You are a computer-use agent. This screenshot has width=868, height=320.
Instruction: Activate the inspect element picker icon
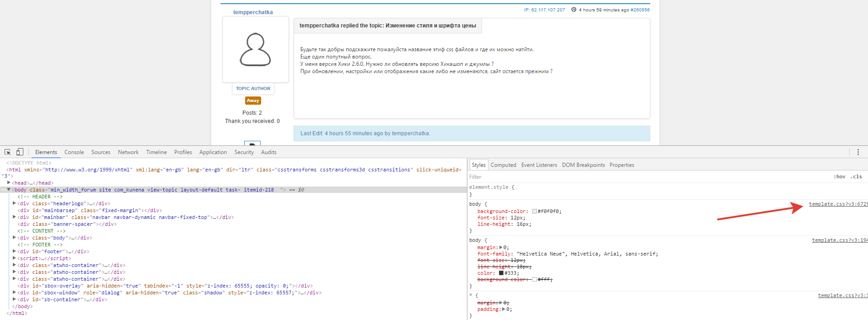coord(7,152)
